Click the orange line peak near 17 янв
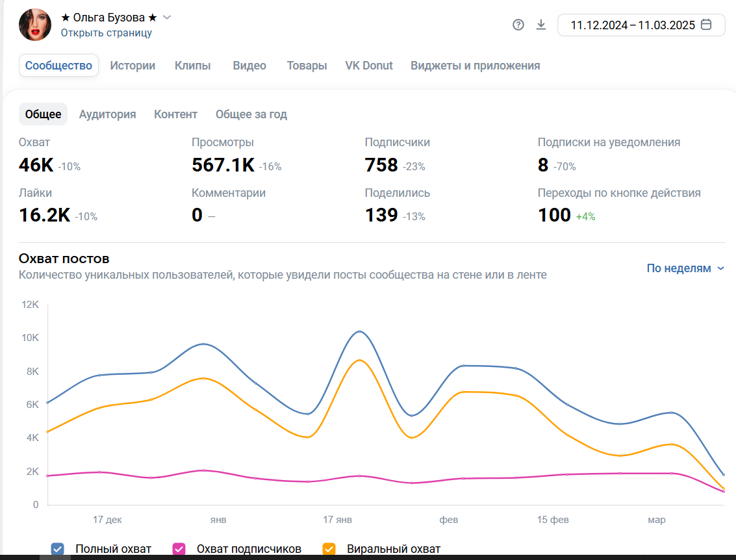 click(x=360, y=360)
